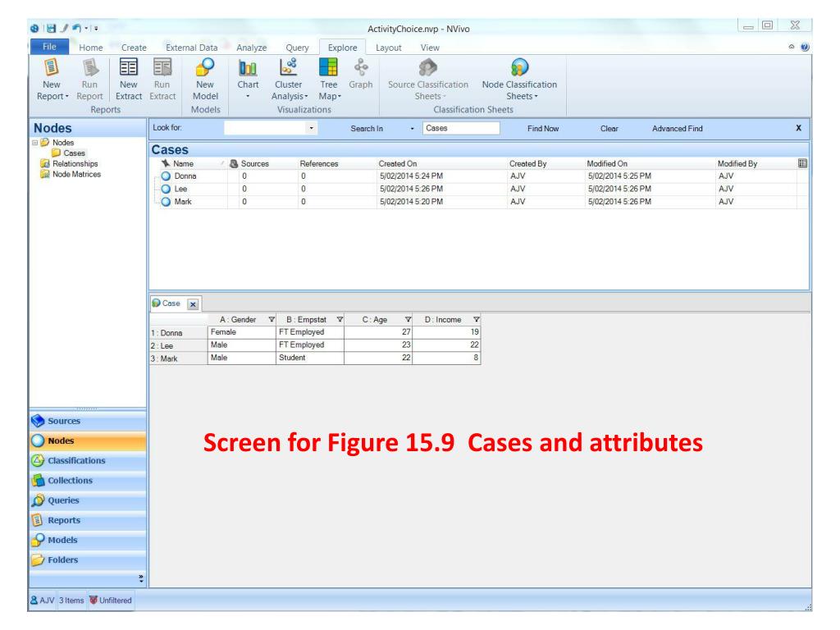Click Advanced Find link
This screenshot has height=630, width=840.
click(677, 129)
